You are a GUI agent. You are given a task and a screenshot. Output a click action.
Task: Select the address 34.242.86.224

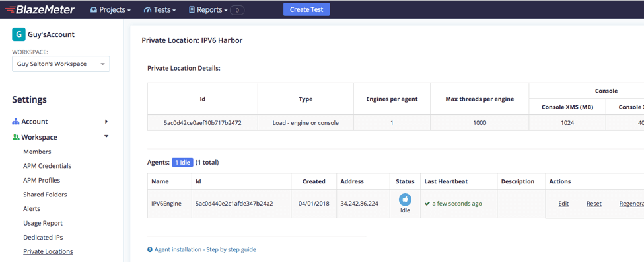[x=360, y=204]
